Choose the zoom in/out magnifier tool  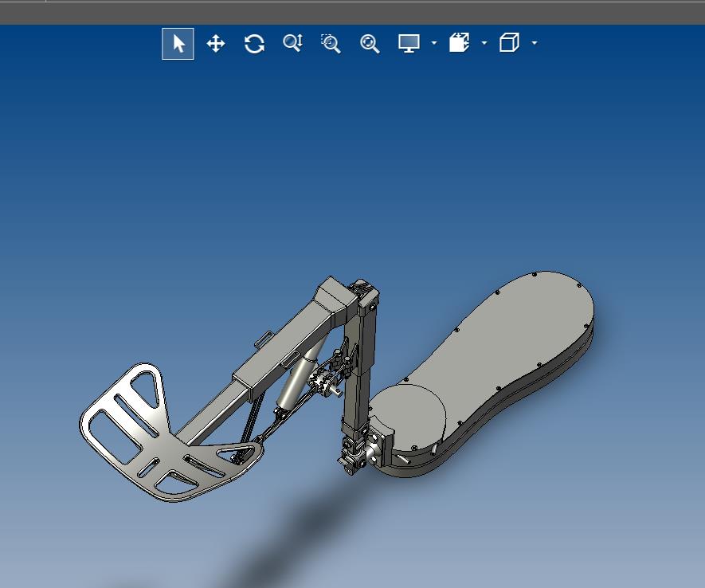(x=292, y=43)
